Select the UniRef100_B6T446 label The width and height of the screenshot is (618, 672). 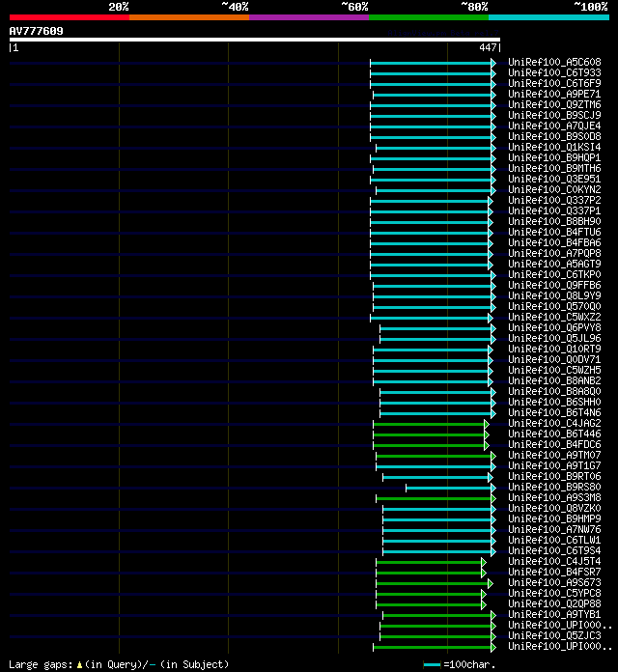[x=554, y=434]
